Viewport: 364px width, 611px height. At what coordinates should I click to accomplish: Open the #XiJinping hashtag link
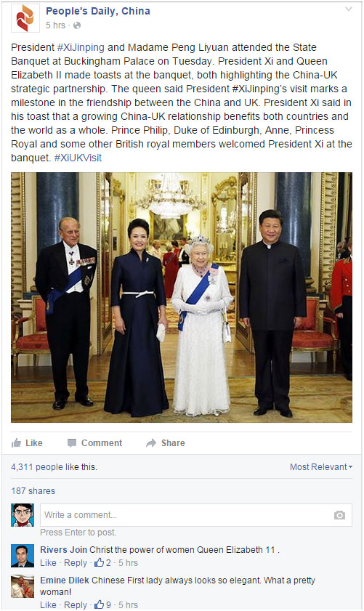tap(81, 47)
